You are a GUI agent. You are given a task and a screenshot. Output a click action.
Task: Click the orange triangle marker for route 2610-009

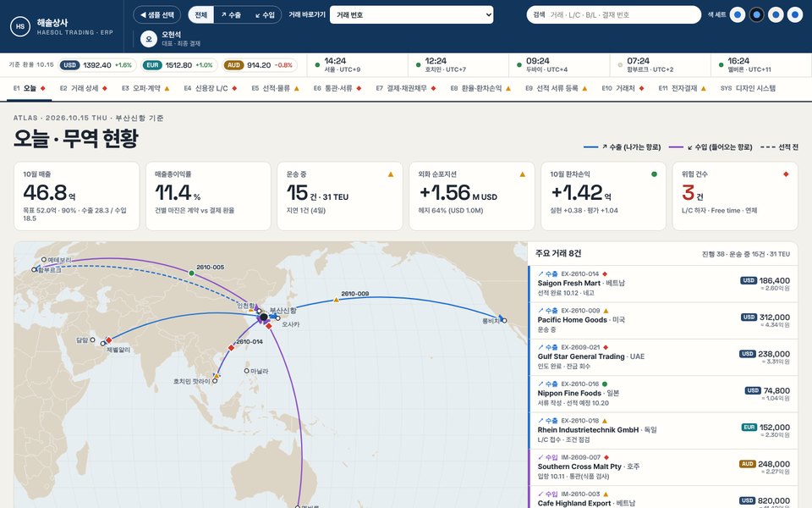coord(336,300)
